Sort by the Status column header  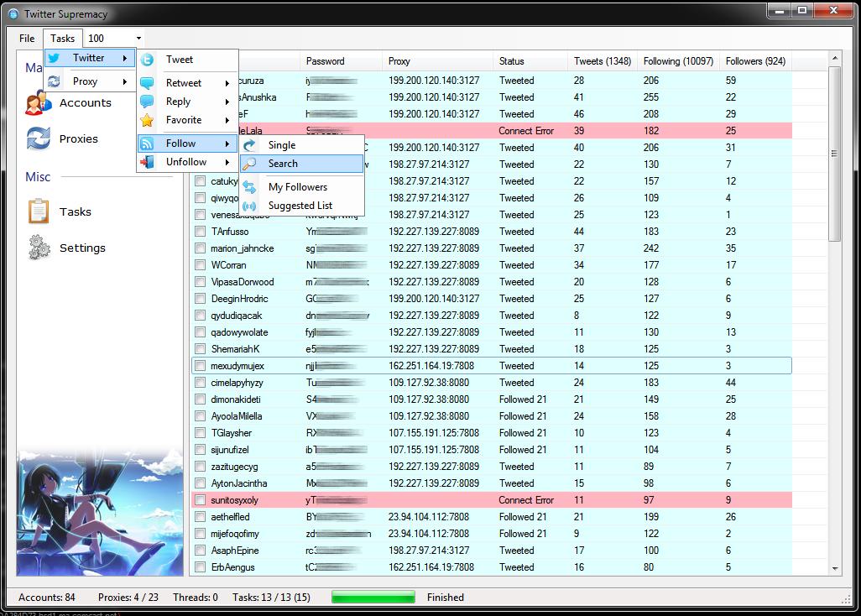click(x=530, y=61)
